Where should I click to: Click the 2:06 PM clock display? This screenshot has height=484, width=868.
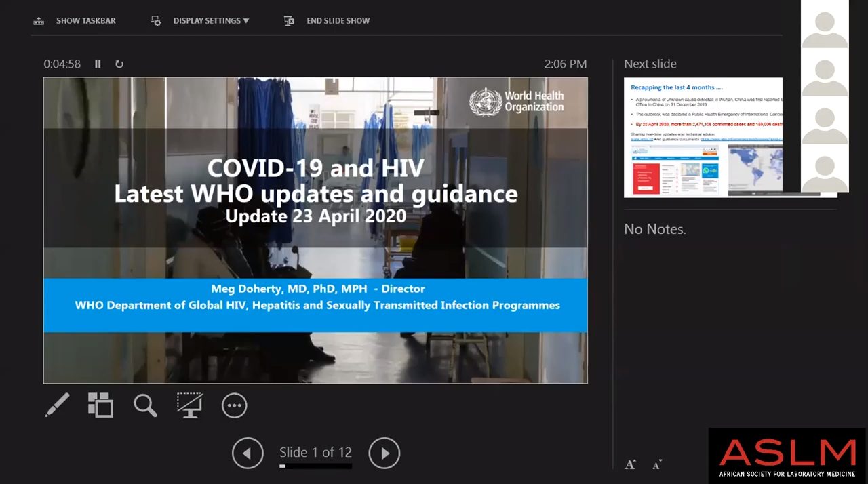566,64
